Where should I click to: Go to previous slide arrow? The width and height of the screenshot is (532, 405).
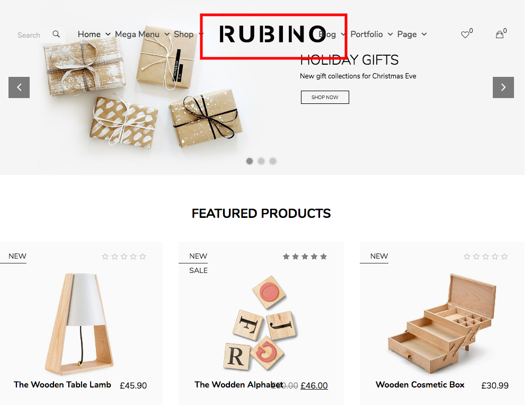pos(19,87)
